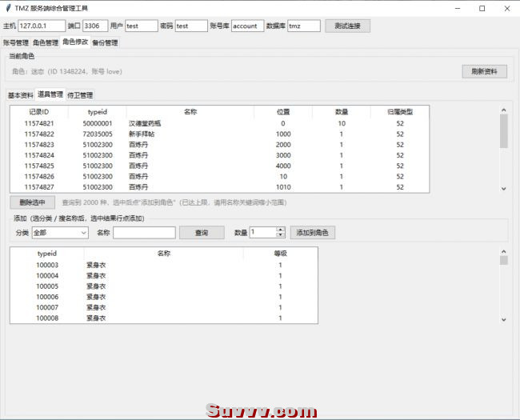This screenshot has height=420, width=520.
Task: Click the 归属类型 column header
Action: coord(400,112)
